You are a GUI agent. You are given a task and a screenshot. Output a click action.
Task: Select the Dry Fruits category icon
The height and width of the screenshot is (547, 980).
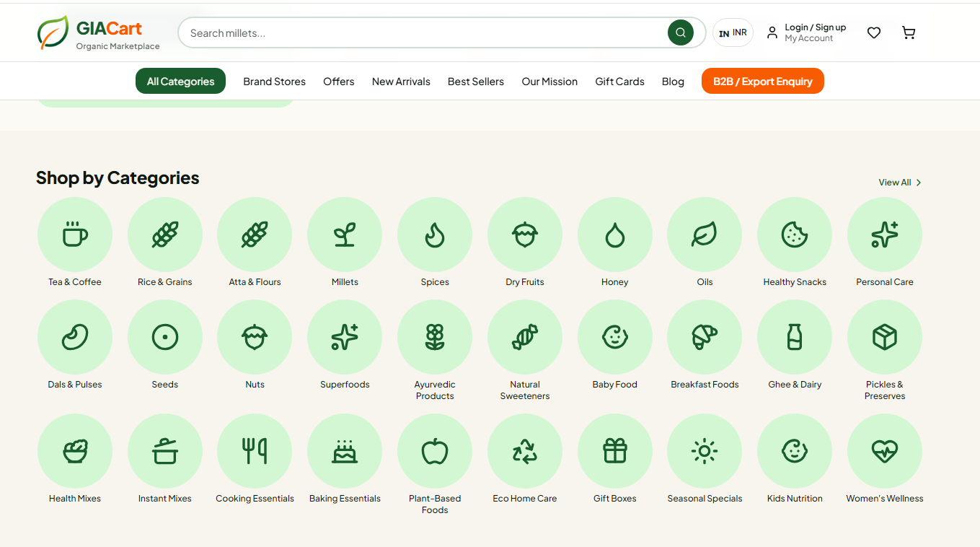click(525, 235)
